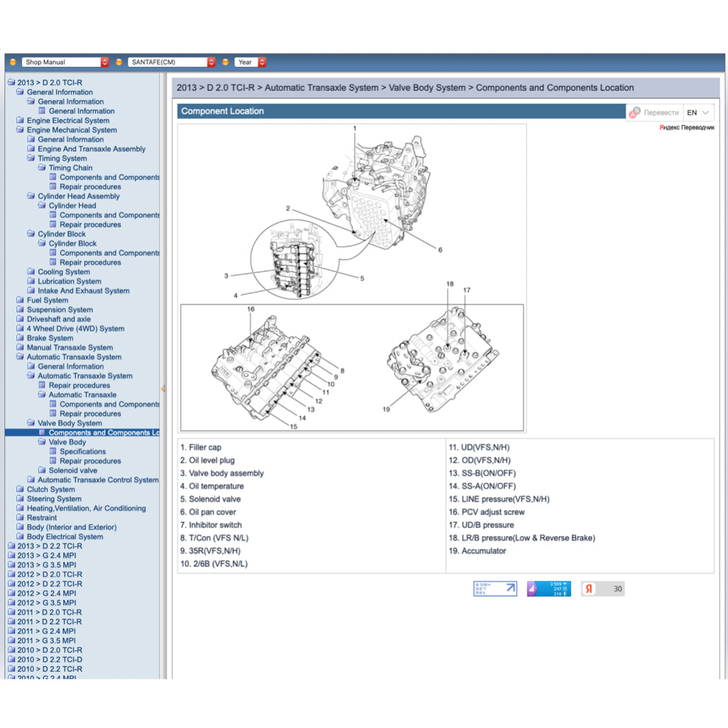Select Valve Body Repair procedures

90,461
